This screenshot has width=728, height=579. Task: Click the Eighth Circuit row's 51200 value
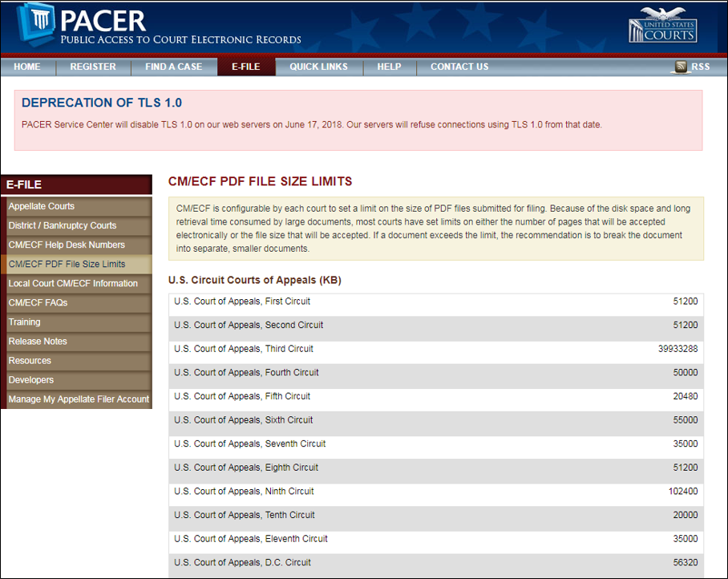(686, 468)
